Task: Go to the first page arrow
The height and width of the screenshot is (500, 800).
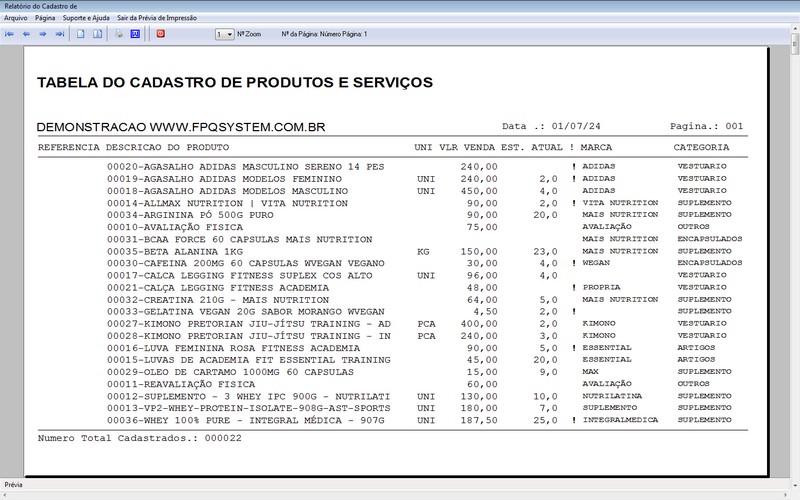Action: point(9,34)
